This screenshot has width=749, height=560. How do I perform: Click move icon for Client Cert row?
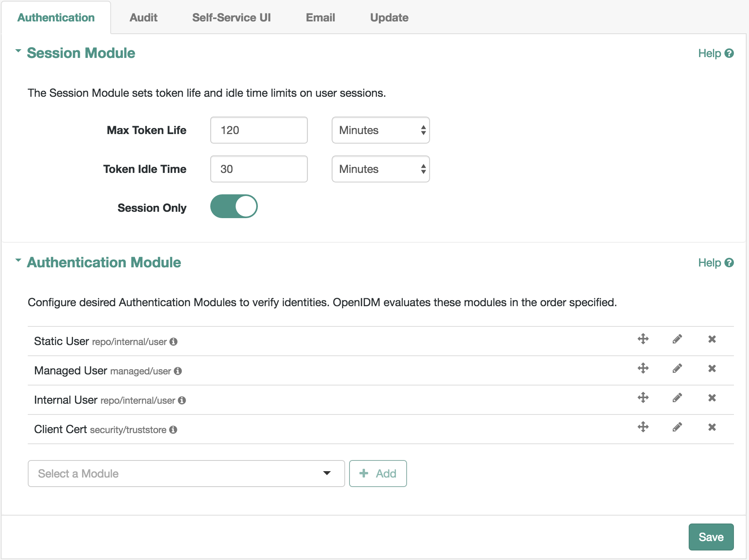tap(643, 427)
